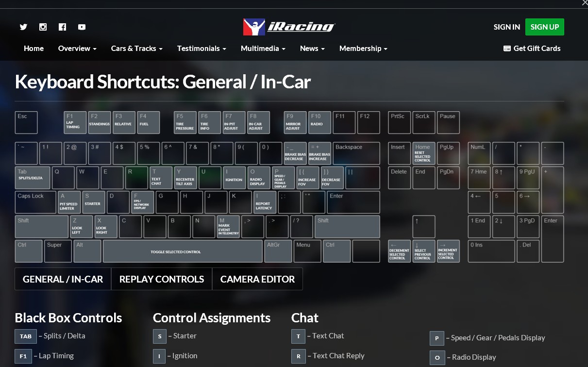The image size is (588, 367).
Task: Click the Increase FOV bracket key
Action: pyautogui.click(x=308, y=178)
